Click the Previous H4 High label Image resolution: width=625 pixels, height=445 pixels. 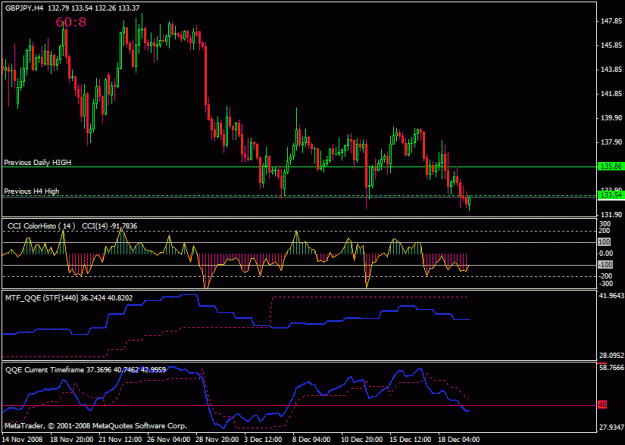(x=31, y=191)
